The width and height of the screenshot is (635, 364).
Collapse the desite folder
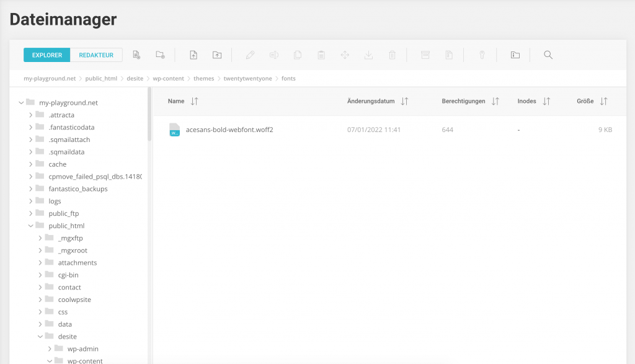coord(40,337)
